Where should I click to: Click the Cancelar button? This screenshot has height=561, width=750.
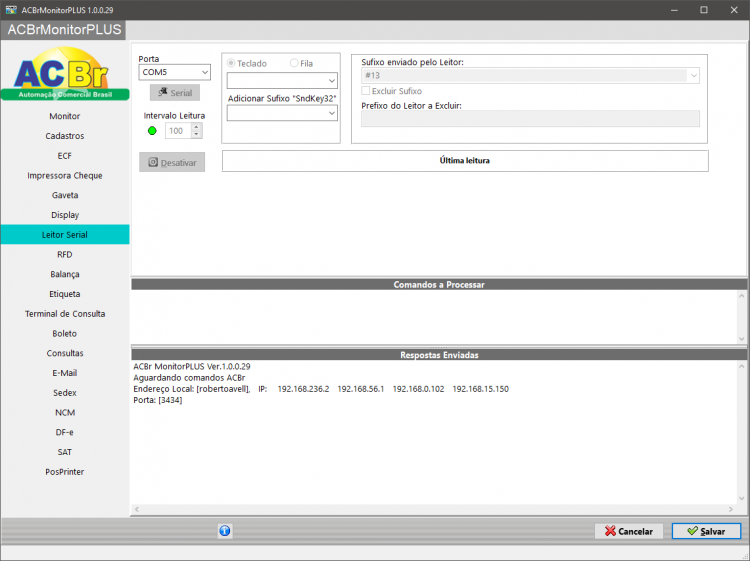629,531
